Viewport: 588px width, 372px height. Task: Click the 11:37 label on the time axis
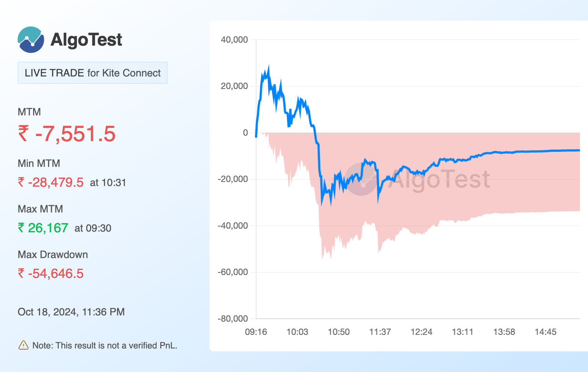380,332
